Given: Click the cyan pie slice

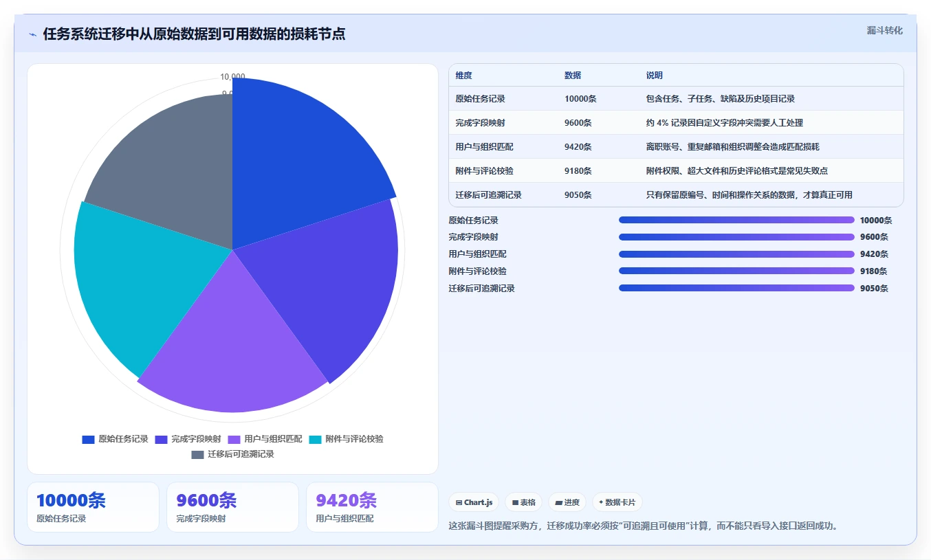Looking at the screenshot, I should coord(138,282).
